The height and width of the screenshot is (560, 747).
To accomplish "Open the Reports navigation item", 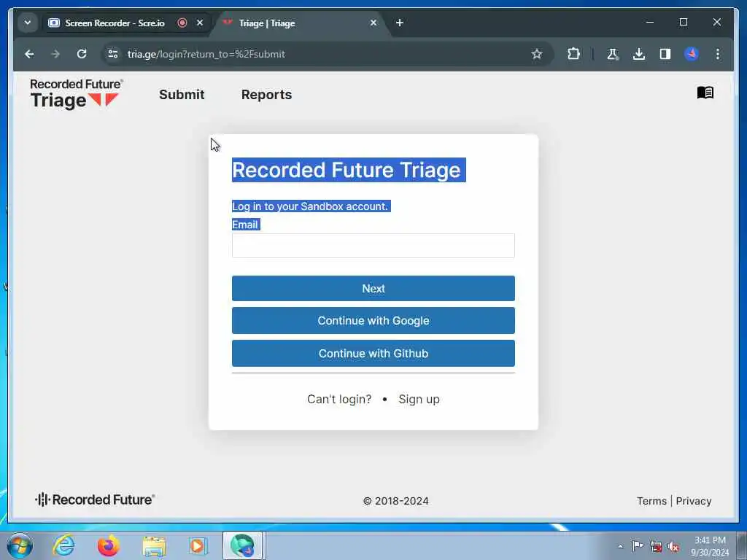I will pyautogui.click(x=266, y=95).
